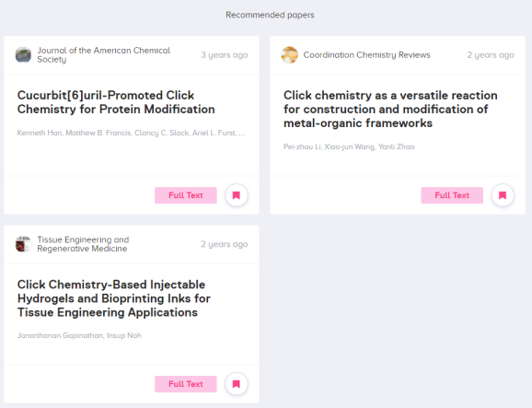Bookmark the Cucurbit[6]uril-Promoted Click Chemistry paper

237,195
